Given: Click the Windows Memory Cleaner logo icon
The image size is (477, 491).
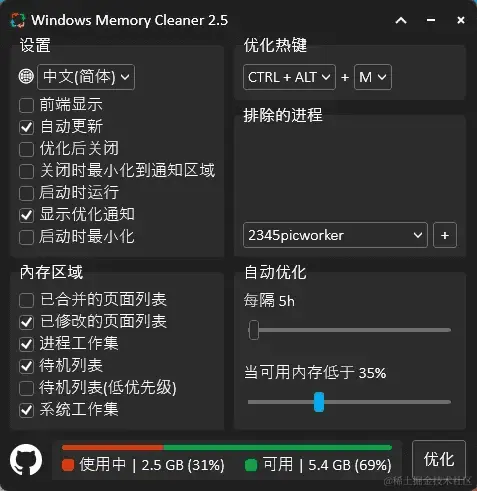Looking at the screenshot, I should point(18,20).
